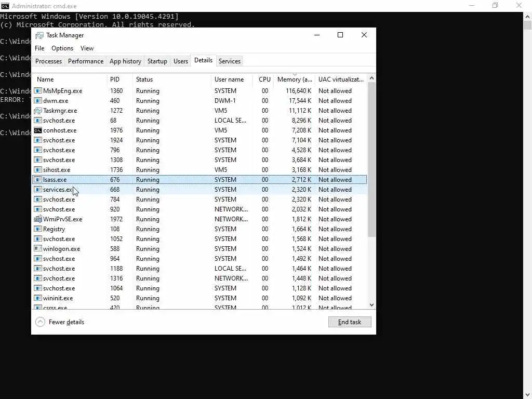Click the dwm.exe process icon

coord(38,101)
